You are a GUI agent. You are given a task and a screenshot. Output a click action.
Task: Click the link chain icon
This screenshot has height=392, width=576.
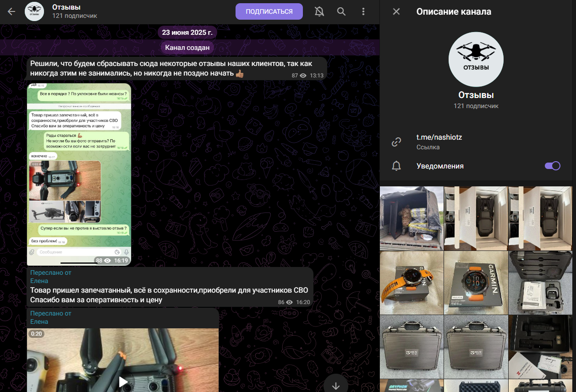396,142
